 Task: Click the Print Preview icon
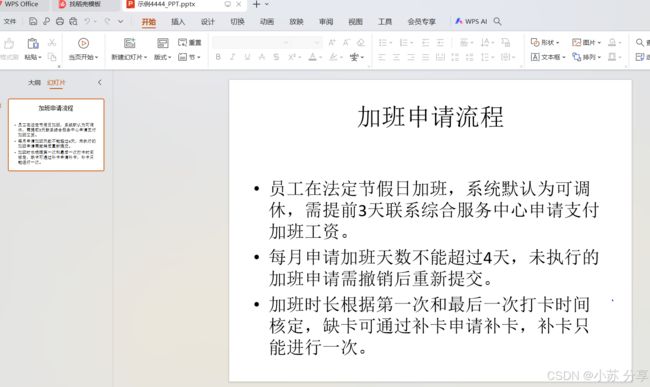pyautogui.click(x=73, y=21)
